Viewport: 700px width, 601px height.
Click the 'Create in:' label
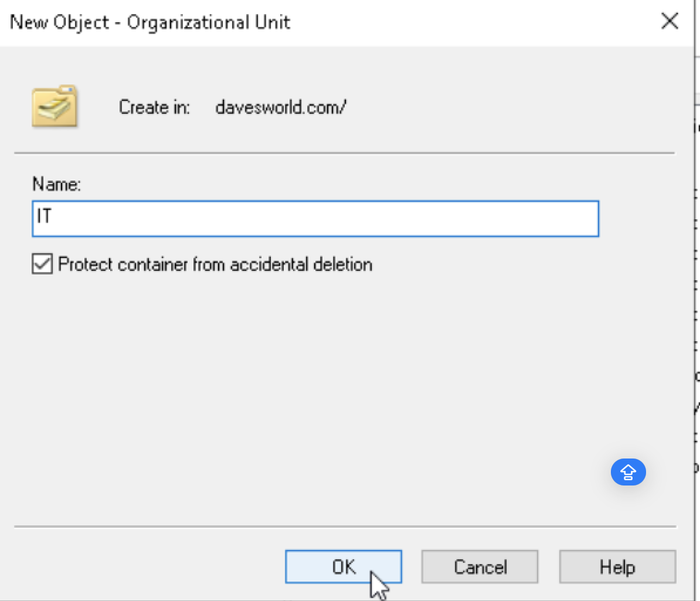tap(154, 107)
